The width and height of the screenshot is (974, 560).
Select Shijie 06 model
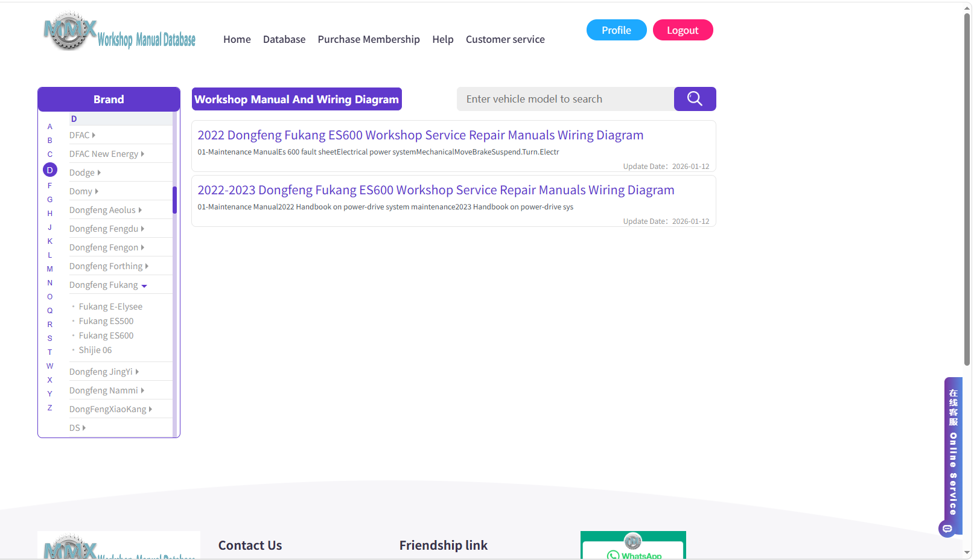pos(95,350)
